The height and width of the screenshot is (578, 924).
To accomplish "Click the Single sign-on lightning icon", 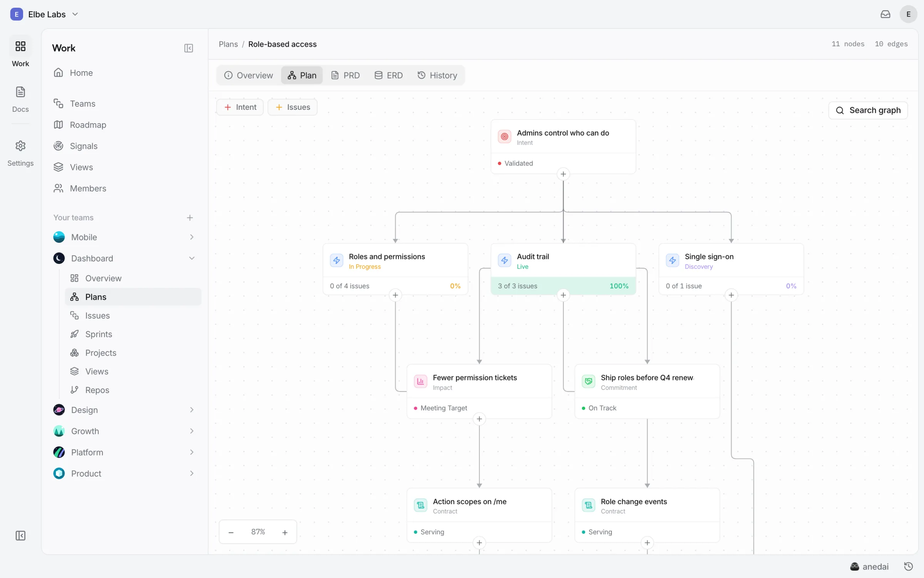I will (672, 260).
